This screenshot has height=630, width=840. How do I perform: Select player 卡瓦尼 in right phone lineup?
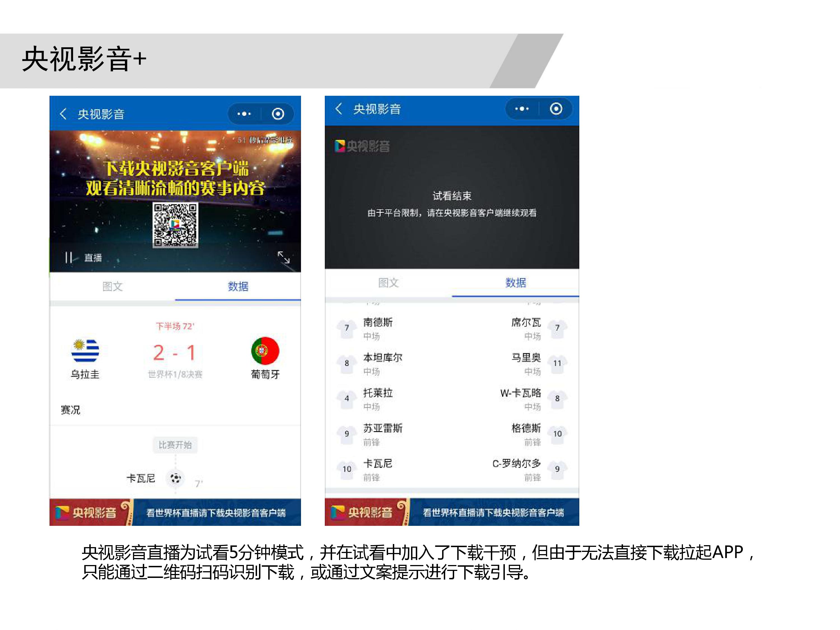[x=378, y=464]
